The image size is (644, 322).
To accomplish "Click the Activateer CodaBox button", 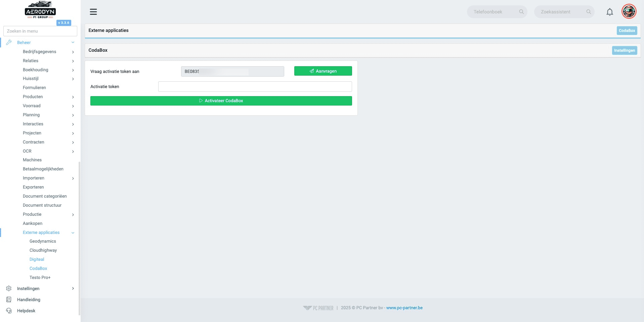I will (221, 101).
